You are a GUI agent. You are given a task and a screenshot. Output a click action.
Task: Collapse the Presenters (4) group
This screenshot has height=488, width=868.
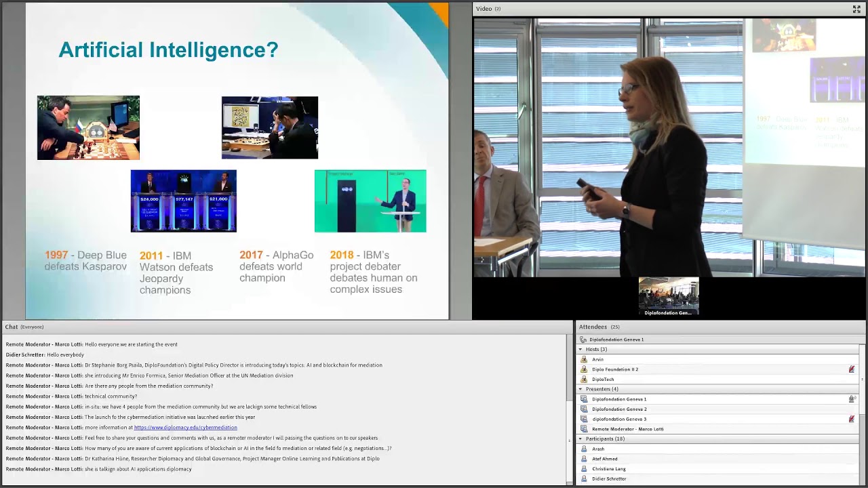[x=580, y=389]
